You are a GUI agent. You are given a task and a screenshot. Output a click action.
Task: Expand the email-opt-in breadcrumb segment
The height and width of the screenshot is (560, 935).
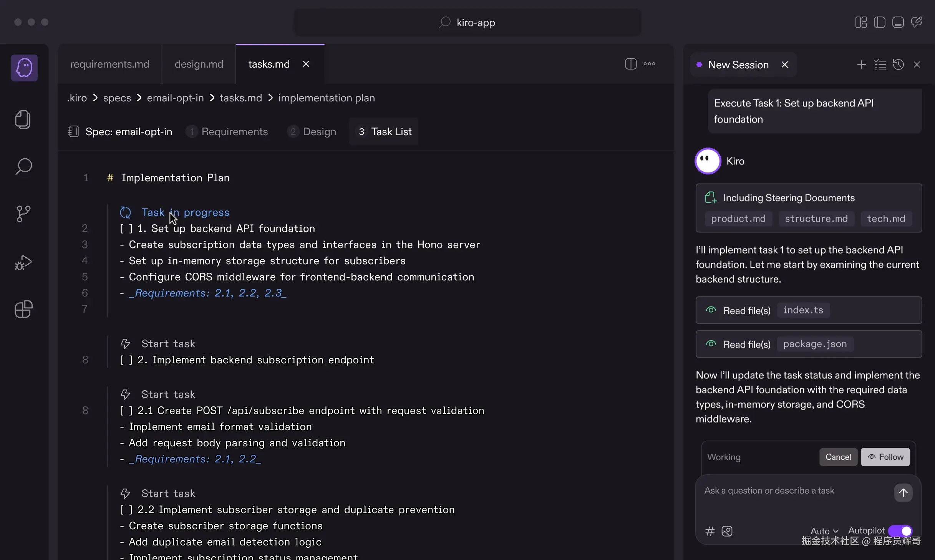click(175, 98)
